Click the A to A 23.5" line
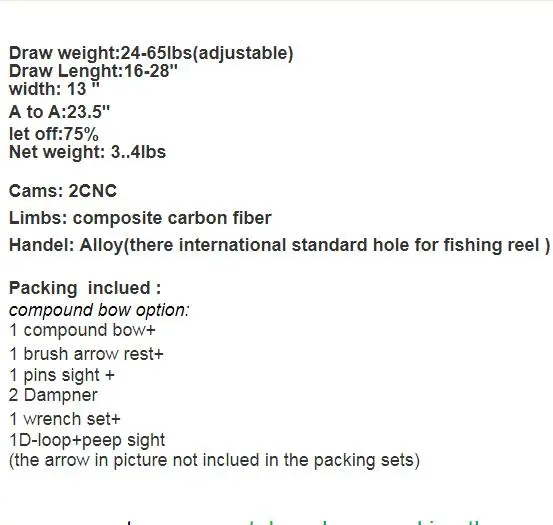This screenshot has width=553, height=525. [59, 112]
